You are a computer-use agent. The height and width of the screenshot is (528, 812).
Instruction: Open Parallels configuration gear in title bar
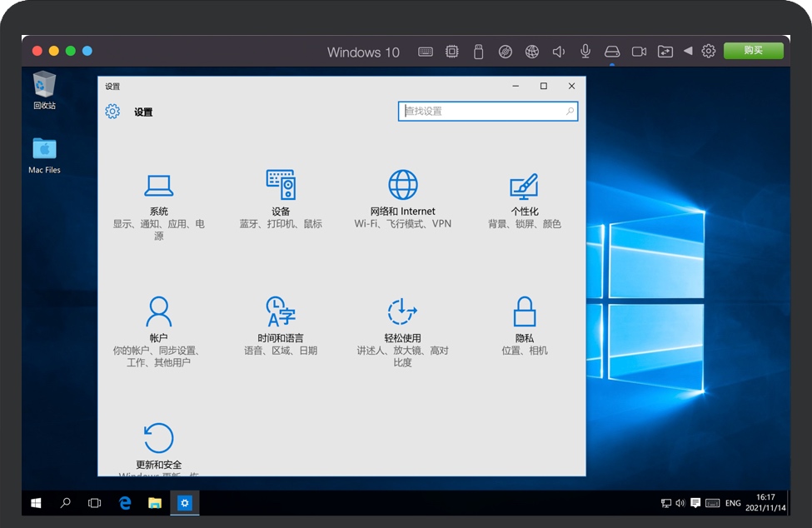click(x=709, y=52)
